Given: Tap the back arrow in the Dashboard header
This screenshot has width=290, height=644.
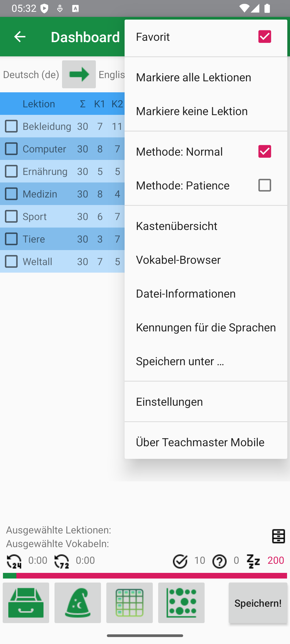Looking at the screenshot, I should coord(20,37).
